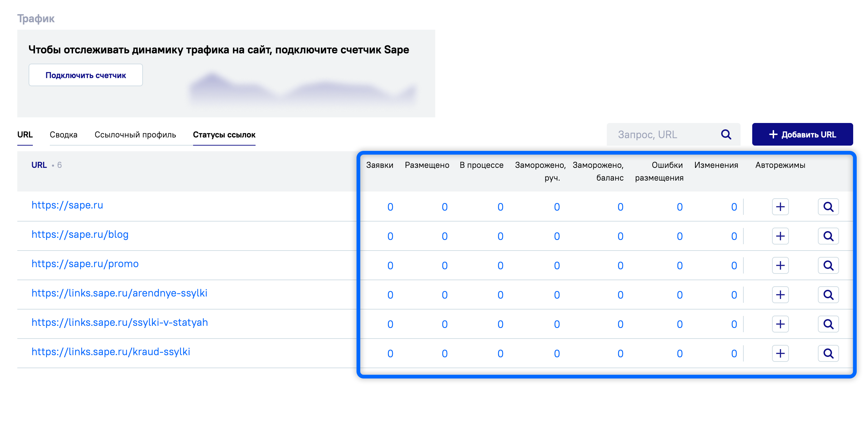This screenshot has width=868, height=423.
Task: Click the Заявки value for arendnye-ssylki
Action: pyautogui.click(x=390, y=295)
